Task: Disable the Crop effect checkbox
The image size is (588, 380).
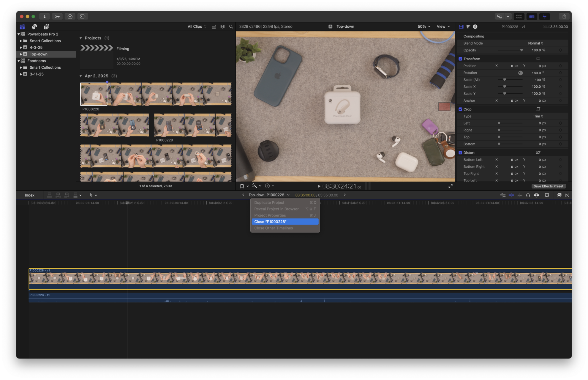Action: point(461,109)
